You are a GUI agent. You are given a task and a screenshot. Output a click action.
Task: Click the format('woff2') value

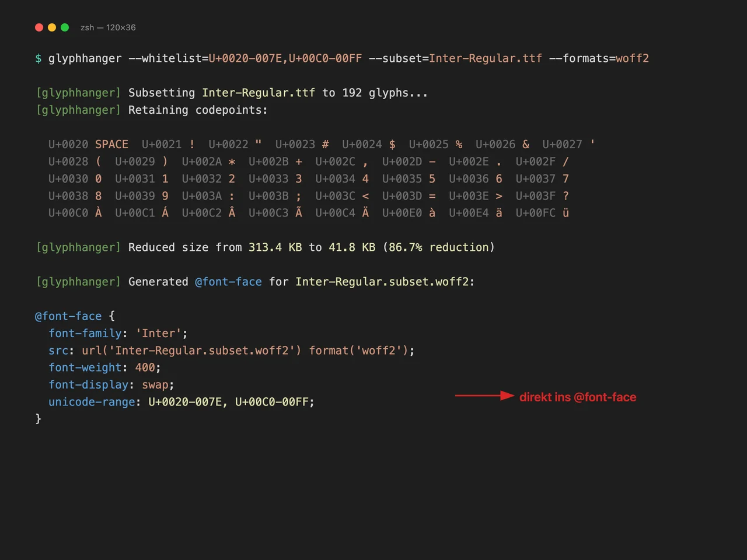point(359,351)
